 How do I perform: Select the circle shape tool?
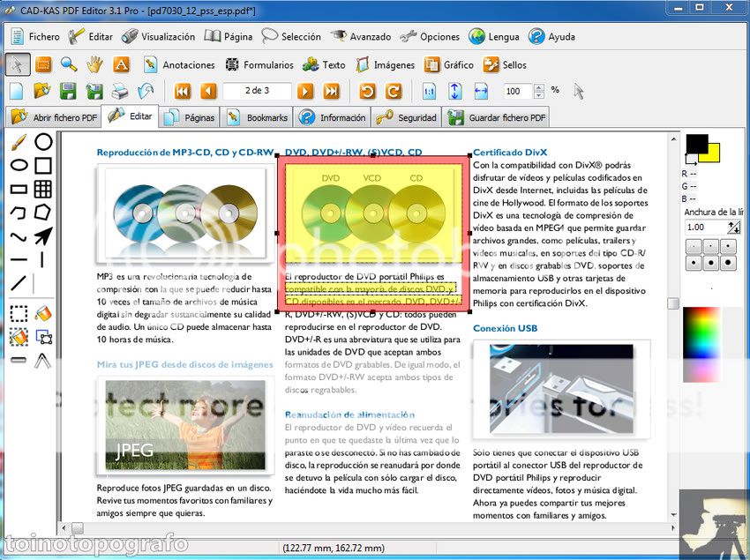43,142
